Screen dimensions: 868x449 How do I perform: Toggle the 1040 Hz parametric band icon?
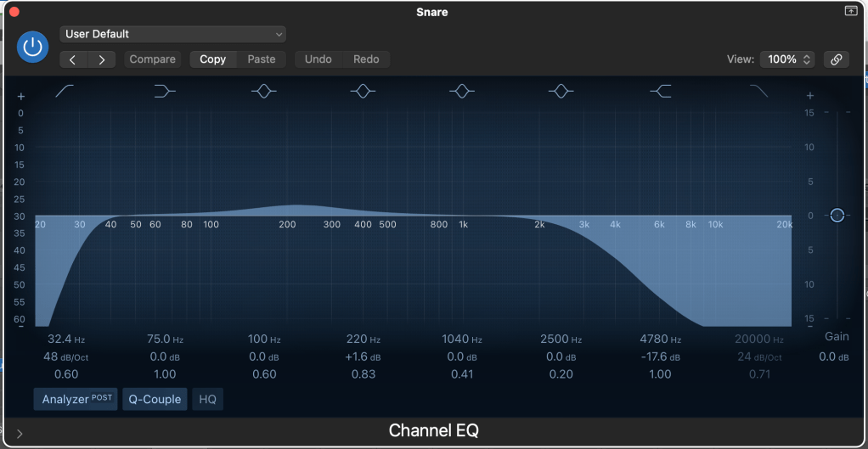coord(462,92)
